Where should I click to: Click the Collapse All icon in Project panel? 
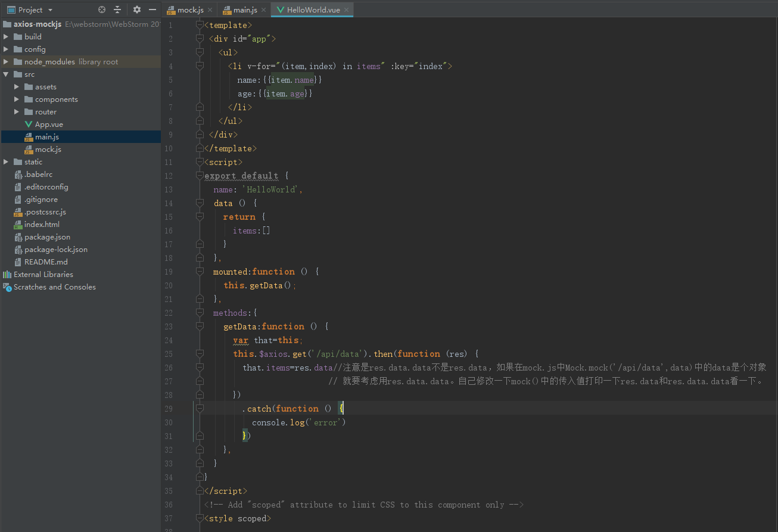117,10
